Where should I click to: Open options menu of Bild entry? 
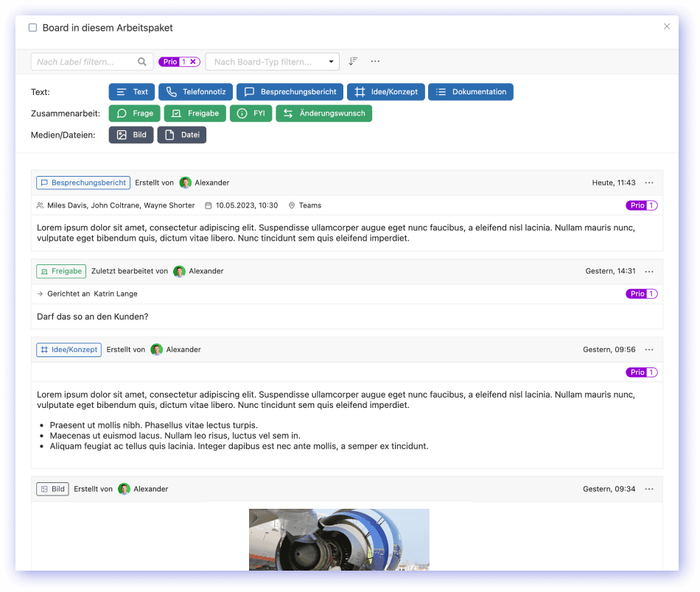649,489
